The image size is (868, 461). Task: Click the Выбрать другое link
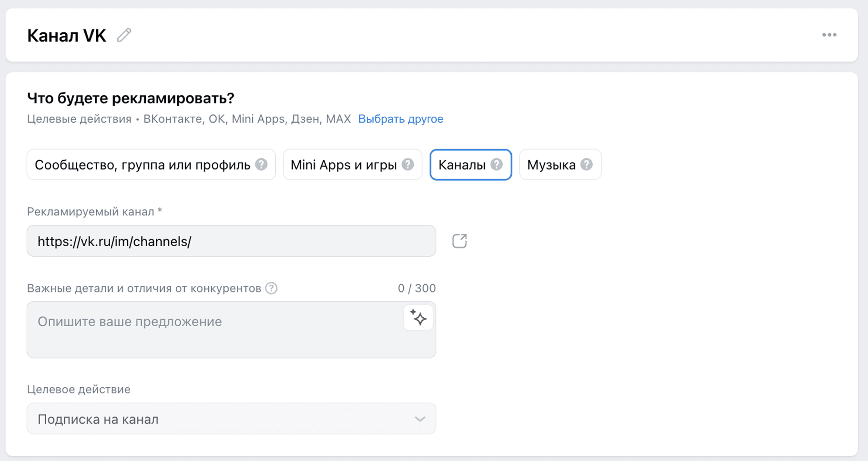pos(401,119)
